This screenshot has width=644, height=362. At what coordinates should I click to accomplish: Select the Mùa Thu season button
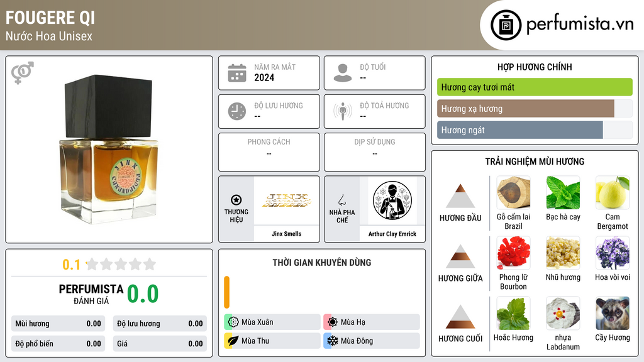click(x=272, y=341)
